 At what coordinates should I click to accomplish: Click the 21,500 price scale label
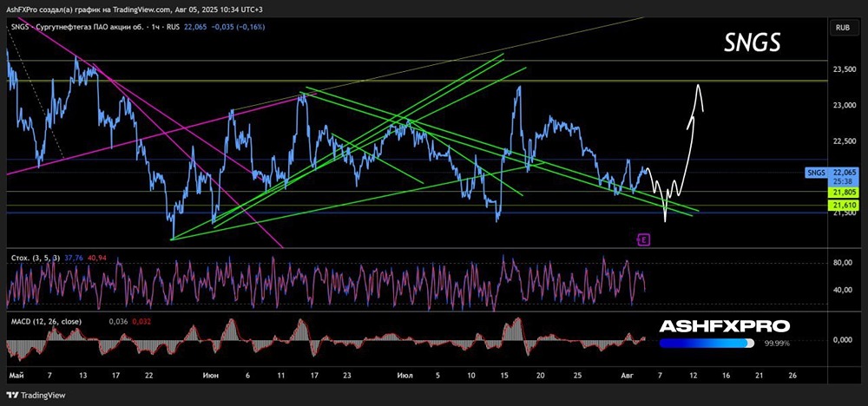[845, 213]
